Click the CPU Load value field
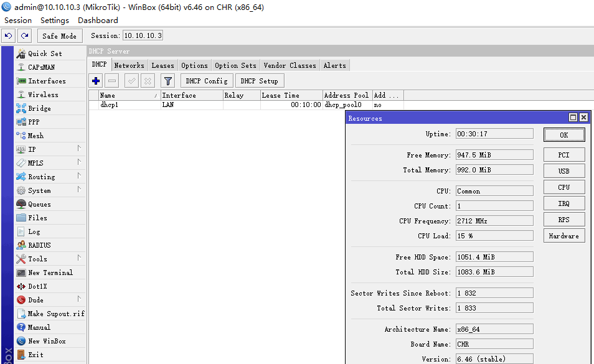The height and width of the screenshot is (364, 594). pos(494,236)
